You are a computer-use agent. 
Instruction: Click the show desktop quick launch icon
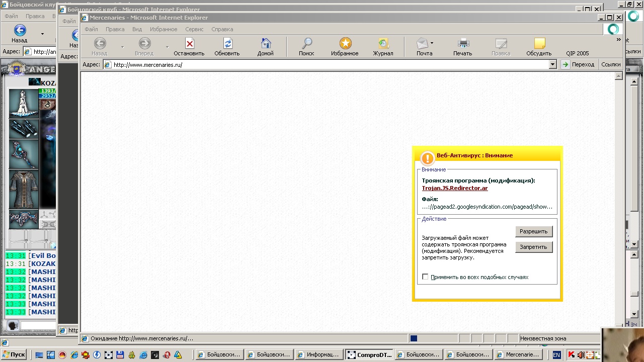click(39, 355)
